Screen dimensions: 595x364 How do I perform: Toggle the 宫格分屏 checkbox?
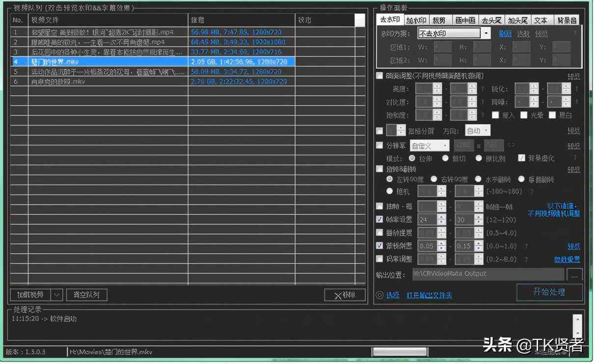click(379, 131)
